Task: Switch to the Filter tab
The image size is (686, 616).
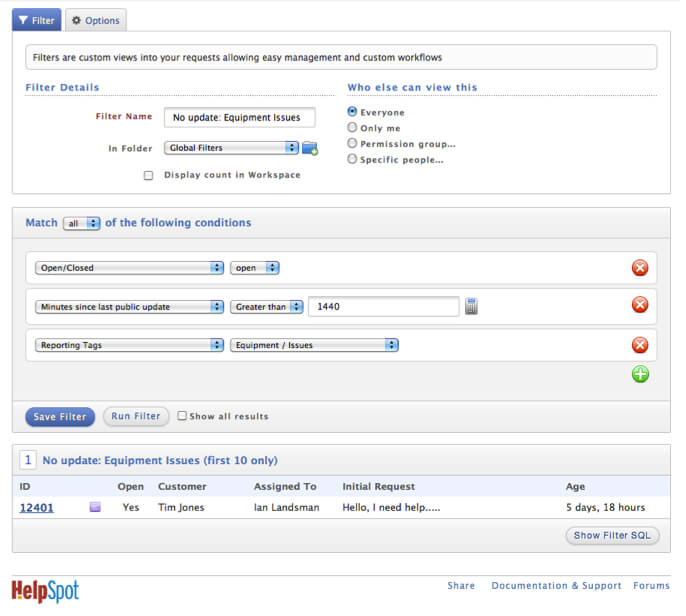Action: 37,20
